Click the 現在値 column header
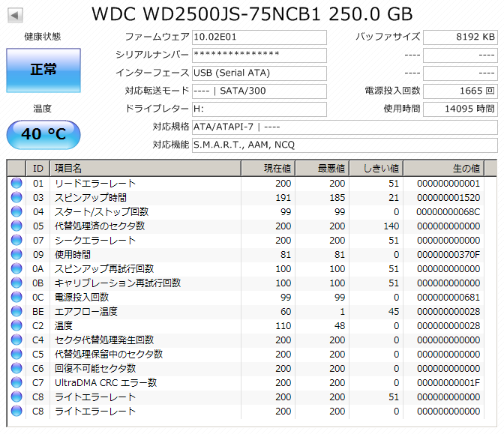The image size is (504, 434). [268, 169]
